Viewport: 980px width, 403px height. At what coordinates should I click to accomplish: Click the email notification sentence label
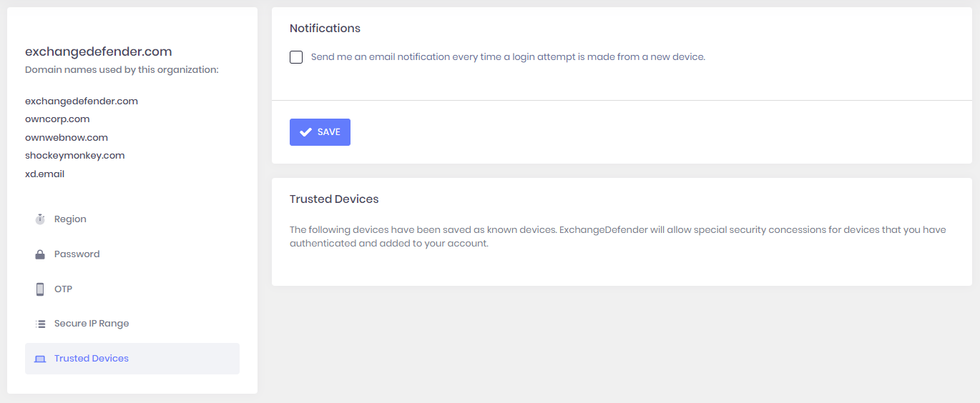pos(508,57)
